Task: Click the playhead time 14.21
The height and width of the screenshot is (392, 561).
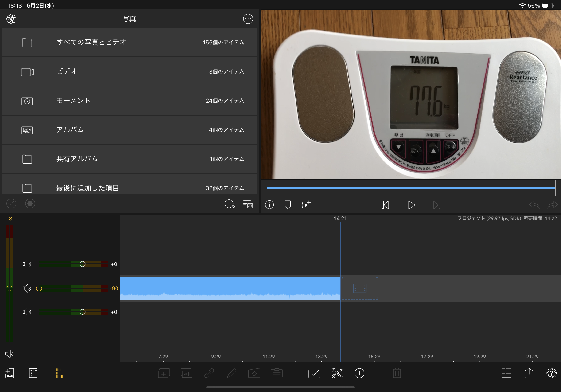Action: (x=340, y=219)
